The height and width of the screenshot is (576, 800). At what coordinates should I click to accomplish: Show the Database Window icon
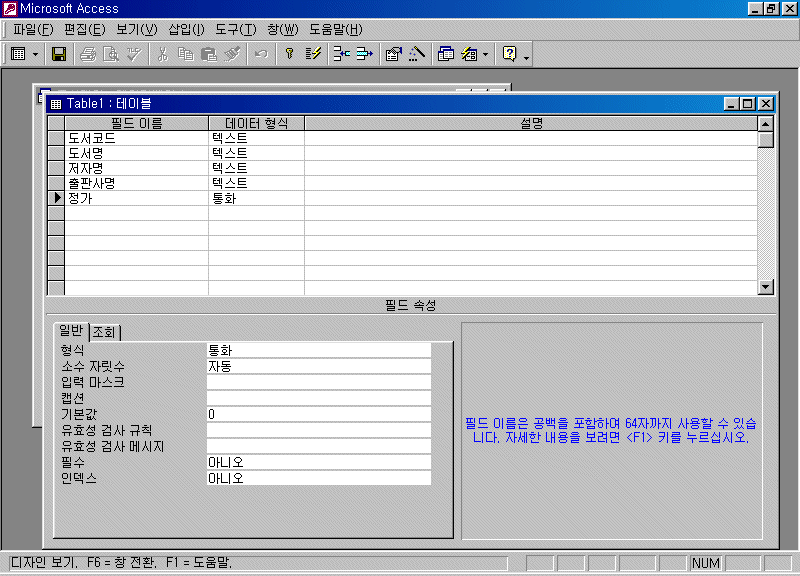[x=445, y=54]
